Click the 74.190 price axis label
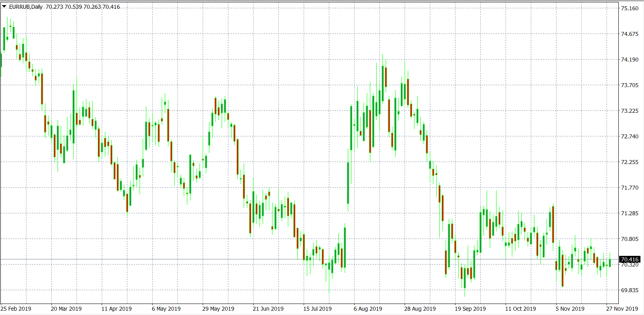This screenshot has width=644, height=315. click(x=630, y=60)
